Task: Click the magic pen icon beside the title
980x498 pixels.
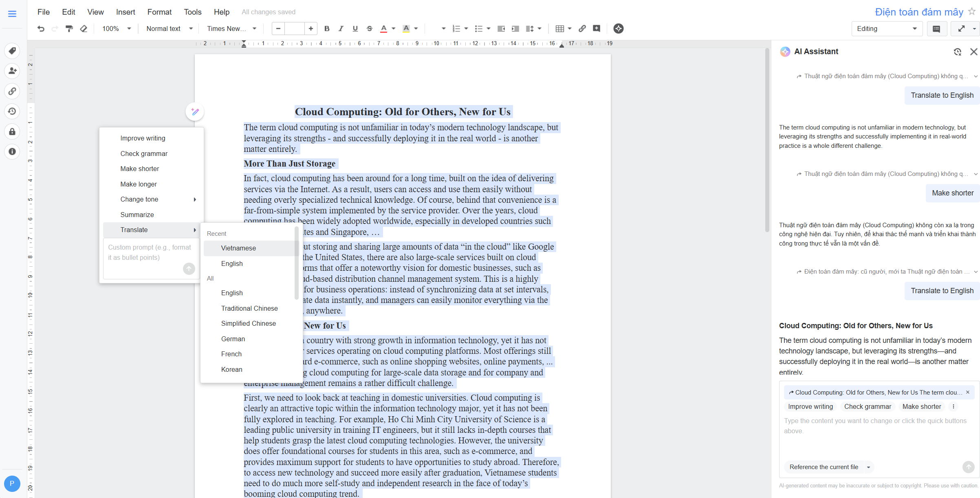Action: coord(195,112)
